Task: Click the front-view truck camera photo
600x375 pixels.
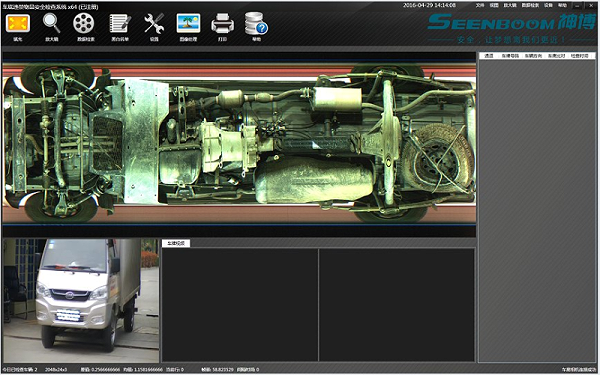Action: click(x=81, y=301)
